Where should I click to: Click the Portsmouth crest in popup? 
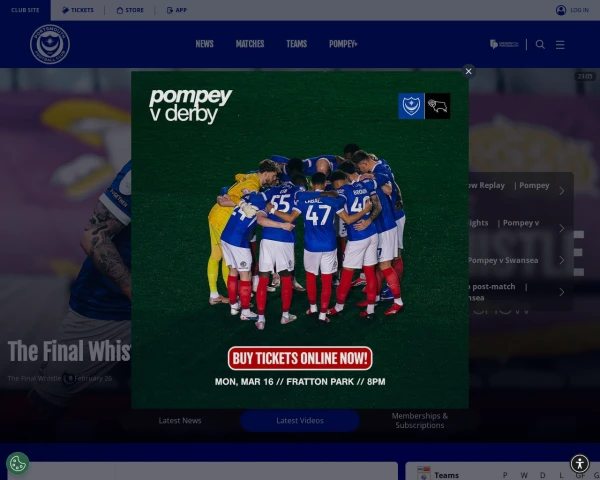coord(411,106)
